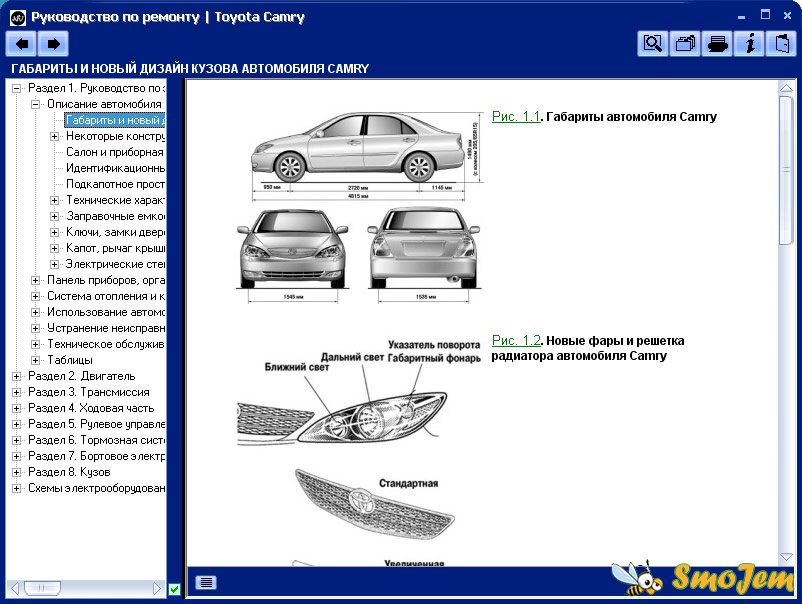Expand the 'Некоторые констру...' node
The width and height of the screenshot is (802, 604).
click(x=54, y=137)
